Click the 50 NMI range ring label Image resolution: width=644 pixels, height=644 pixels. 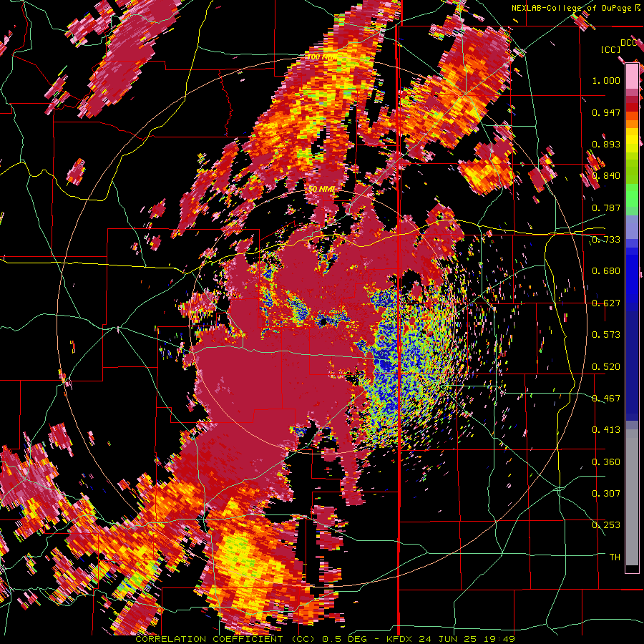point(322,189)
